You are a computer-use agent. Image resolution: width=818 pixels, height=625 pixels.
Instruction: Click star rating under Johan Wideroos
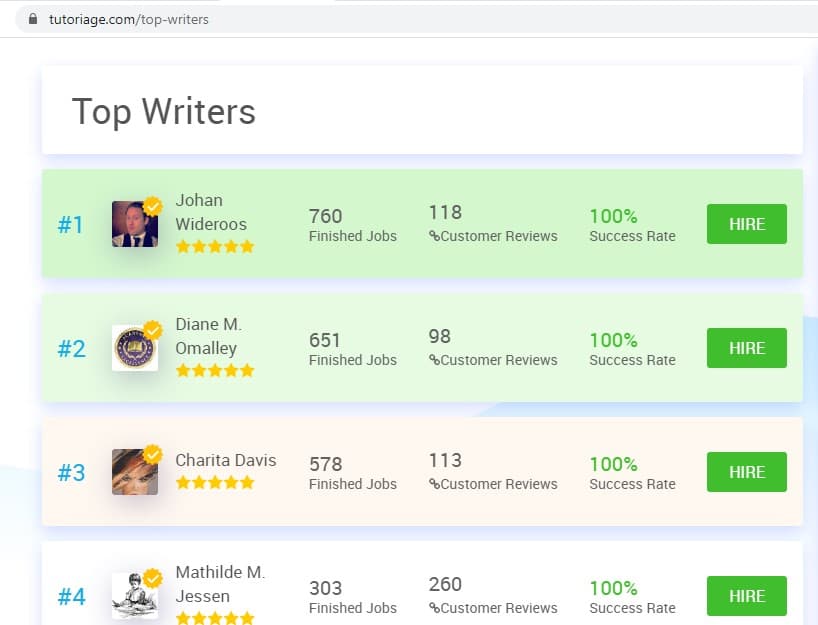click(x=215, y=246)
